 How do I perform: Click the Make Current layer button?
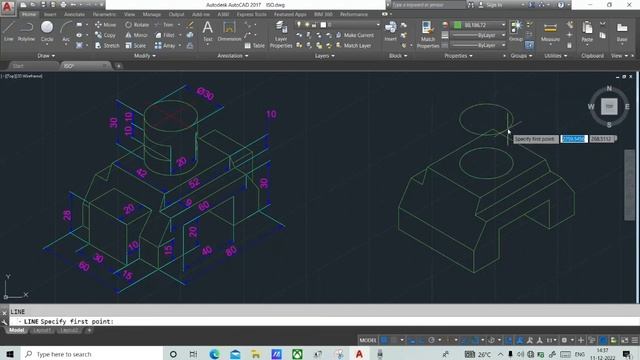point(355,35)
